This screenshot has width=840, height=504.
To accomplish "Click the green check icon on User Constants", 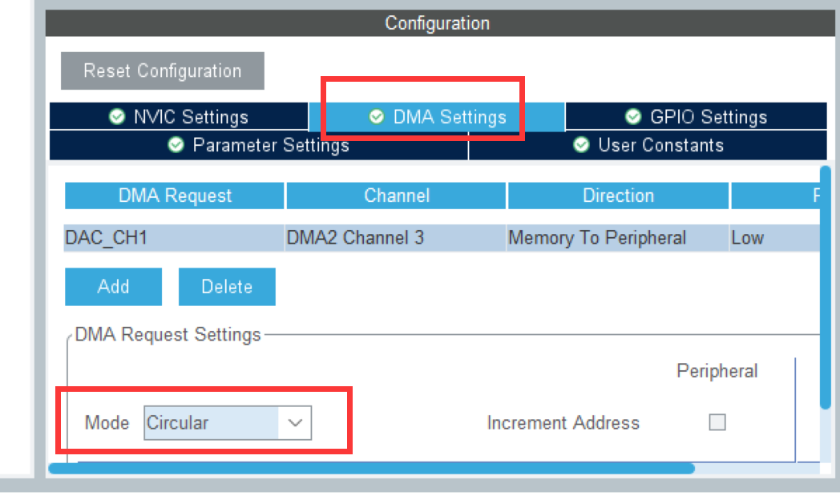I will [x=580, y=145].
